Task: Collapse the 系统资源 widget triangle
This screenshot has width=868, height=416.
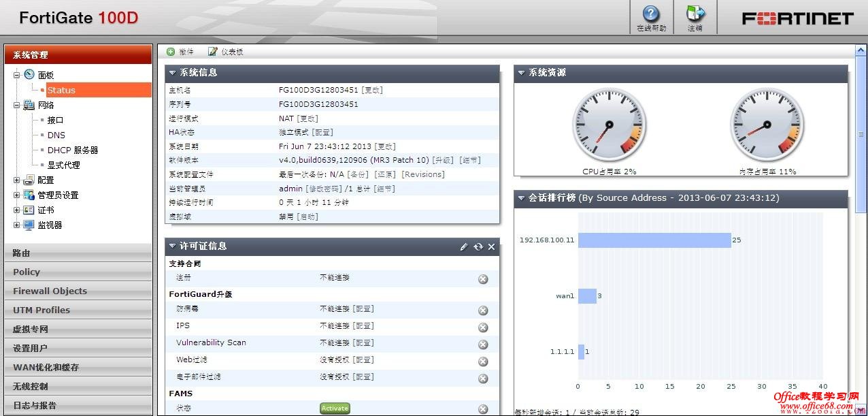Action: (522, 72)
